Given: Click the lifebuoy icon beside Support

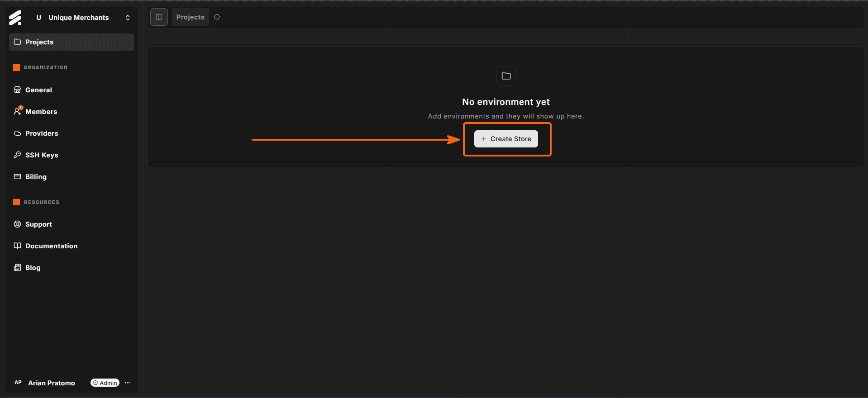Looking at the screenshot, I should point(18,224).
